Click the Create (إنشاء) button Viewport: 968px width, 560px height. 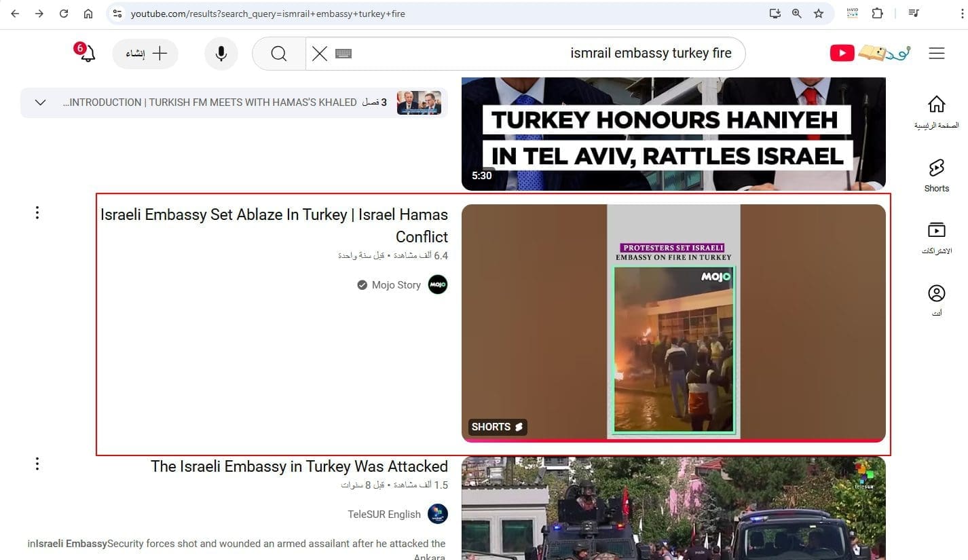[x=145, y=54]
